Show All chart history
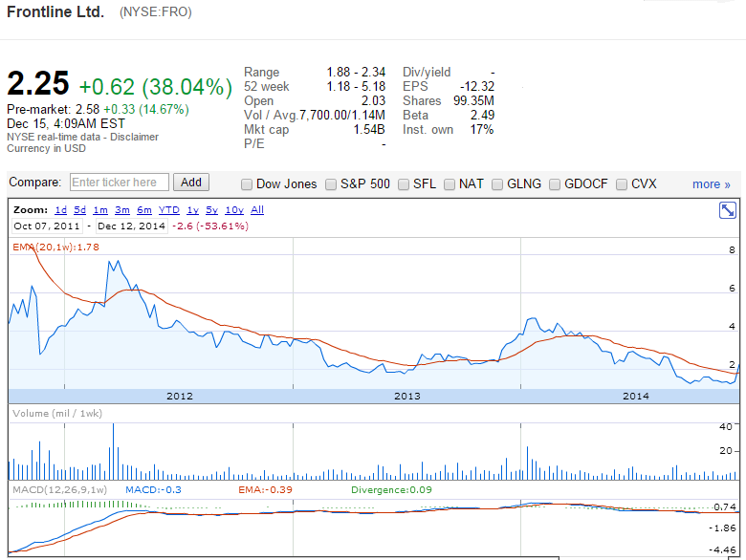The image size is (746, 560). point(257,210)
